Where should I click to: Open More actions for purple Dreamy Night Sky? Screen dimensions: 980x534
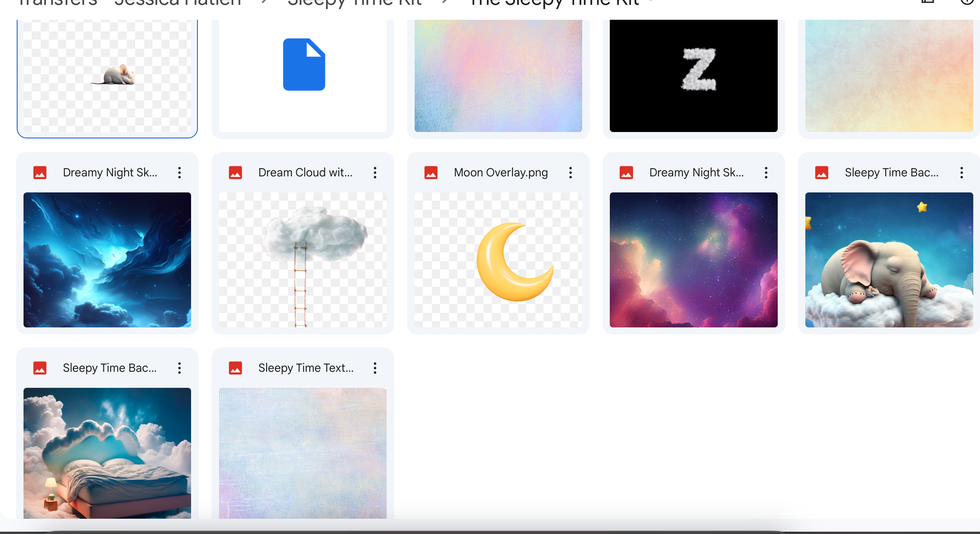click(x=766, y=173)
